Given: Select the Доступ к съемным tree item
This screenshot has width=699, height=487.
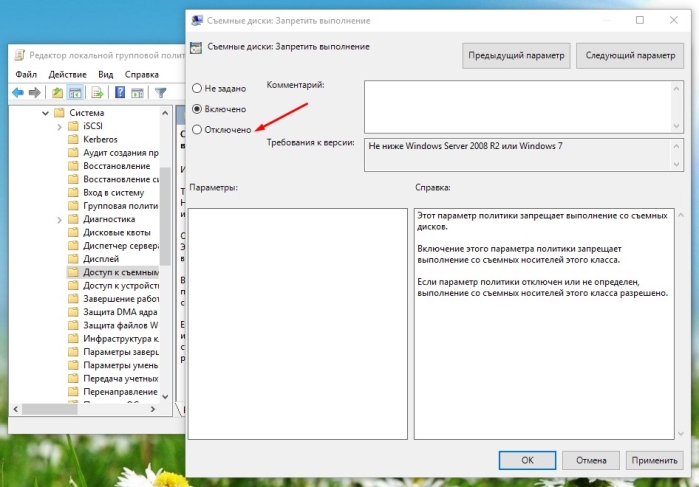Looking at the screenshot, I should point(120,272).
